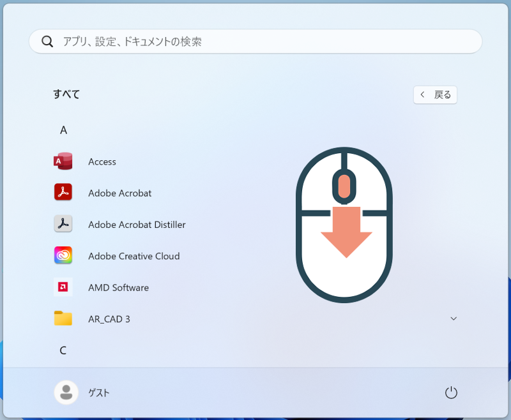Viewport: 511px width, 420px height.
Task: Click the 戻る back button
Action: tap(435, 94)
